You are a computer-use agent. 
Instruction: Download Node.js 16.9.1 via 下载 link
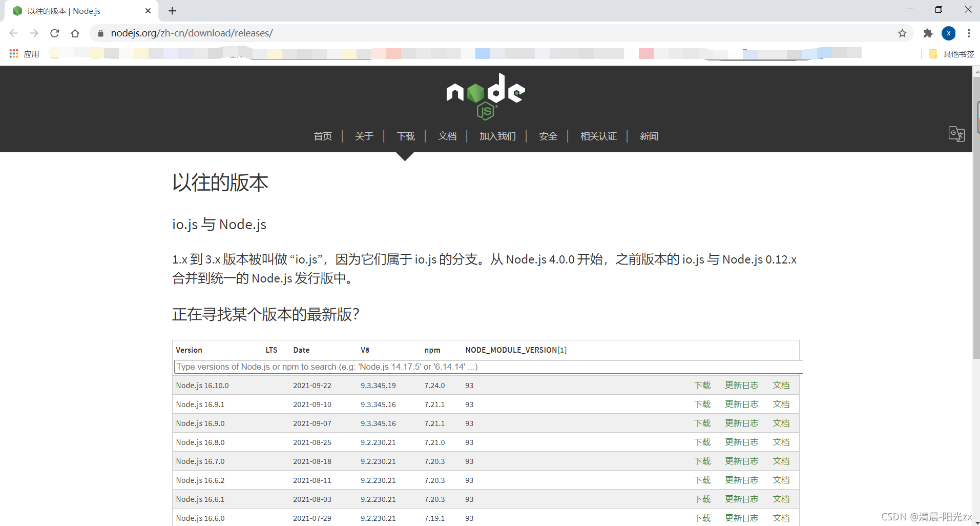[x=702, y=404]
